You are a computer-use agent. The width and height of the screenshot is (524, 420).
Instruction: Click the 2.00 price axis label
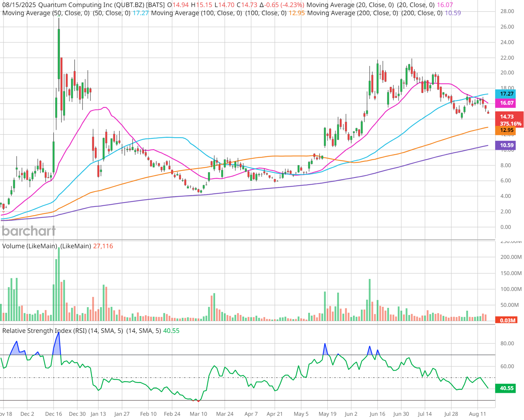pos(506,212)
